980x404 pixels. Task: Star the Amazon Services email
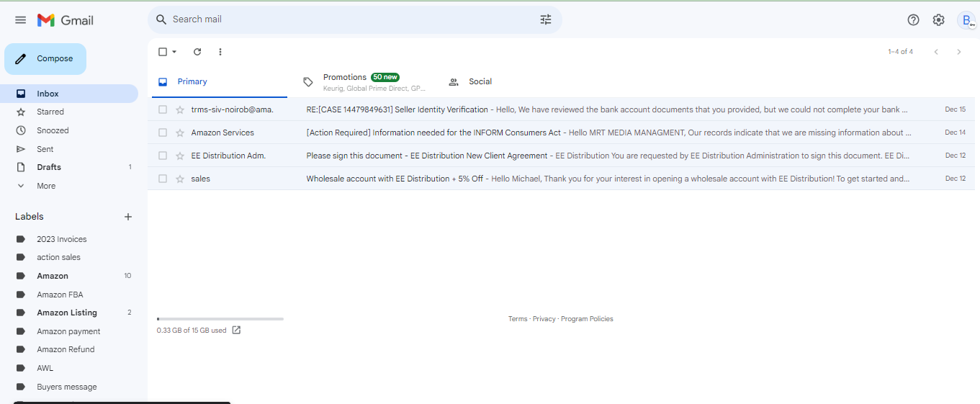[x=180, y=133]
